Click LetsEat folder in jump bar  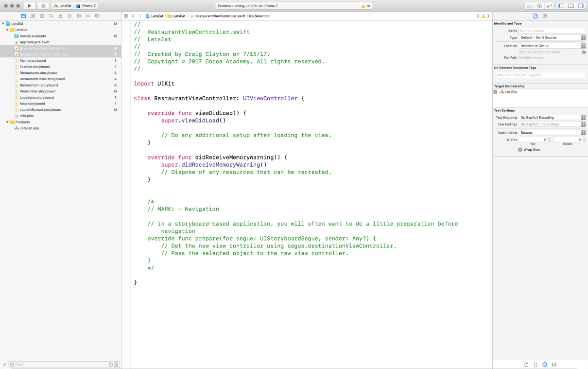pos(177,16)
